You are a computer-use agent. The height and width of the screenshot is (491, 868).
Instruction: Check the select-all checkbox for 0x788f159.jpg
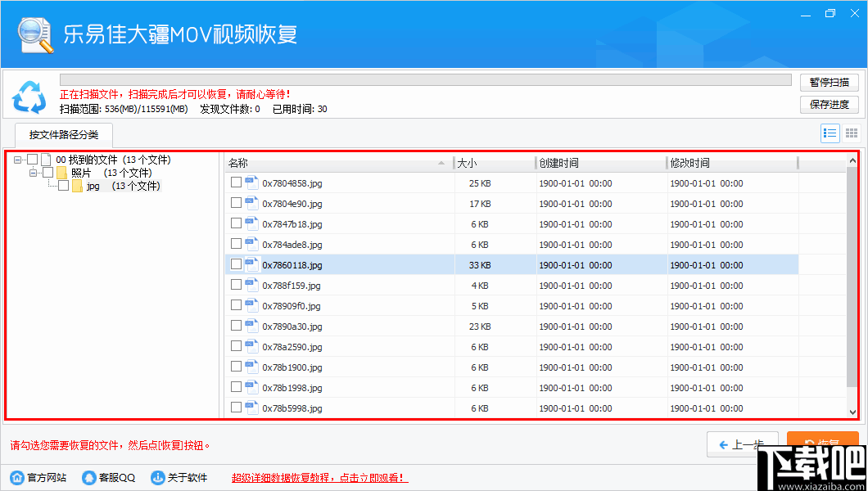[237, 285]
